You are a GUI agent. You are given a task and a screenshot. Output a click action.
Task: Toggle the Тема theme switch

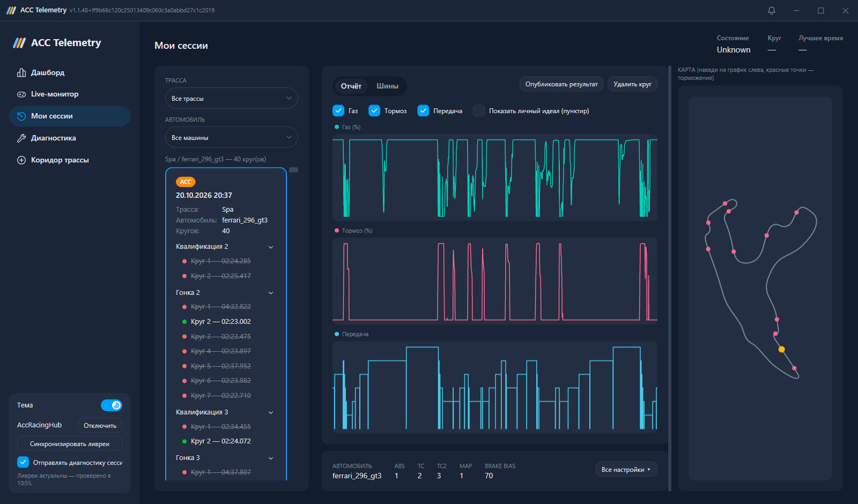(x=112, y=405)
